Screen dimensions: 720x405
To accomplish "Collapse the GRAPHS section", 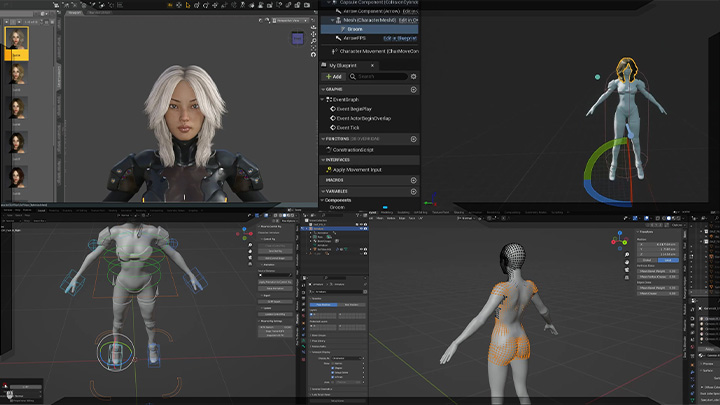I will click(x=323, y=90).
